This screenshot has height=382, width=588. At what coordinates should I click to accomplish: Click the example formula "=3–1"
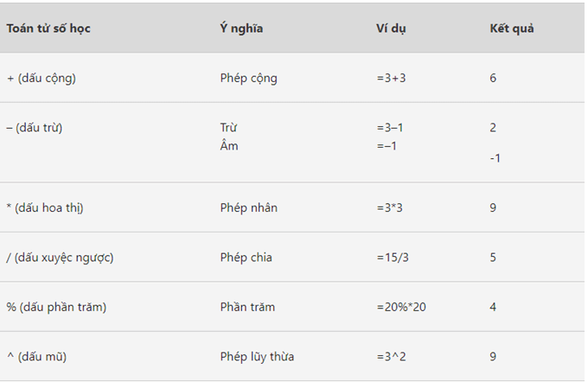point(390,128)
